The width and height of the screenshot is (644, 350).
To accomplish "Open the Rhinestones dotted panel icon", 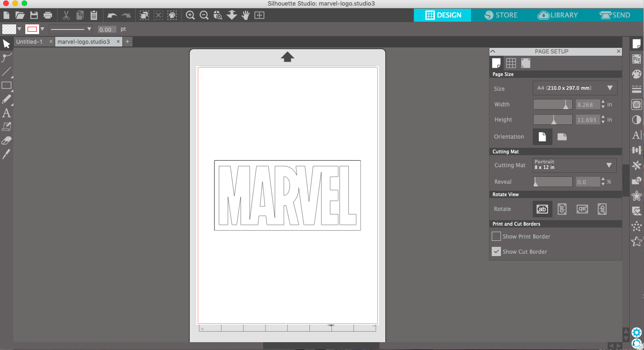I will click(x=637, y=226).
